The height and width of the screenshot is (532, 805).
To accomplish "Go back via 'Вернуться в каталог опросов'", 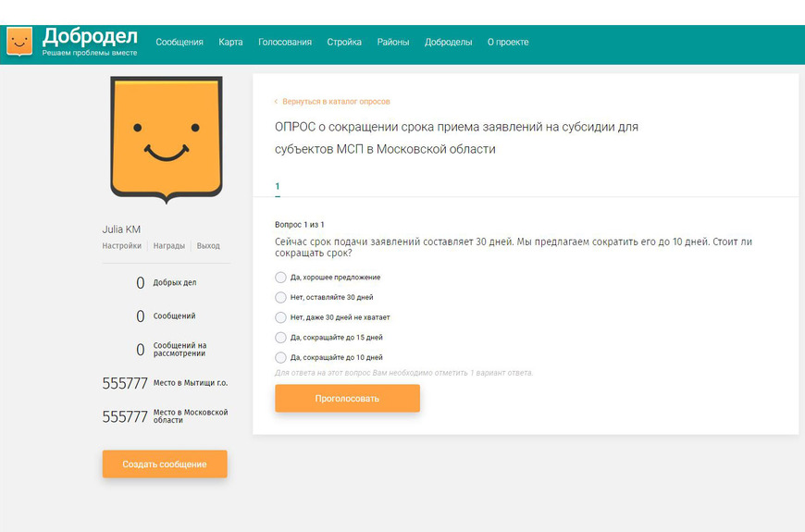I will click(x=336, y=101).
